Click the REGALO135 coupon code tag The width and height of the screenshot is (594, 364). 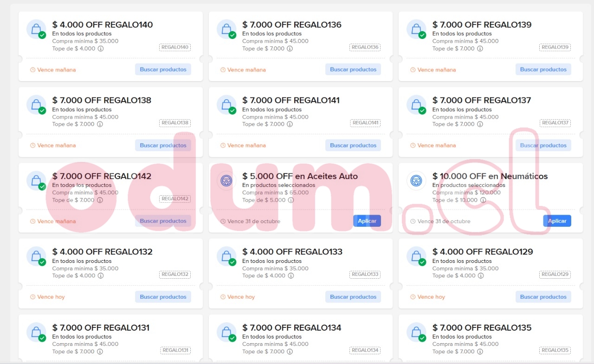pos(555,351)
